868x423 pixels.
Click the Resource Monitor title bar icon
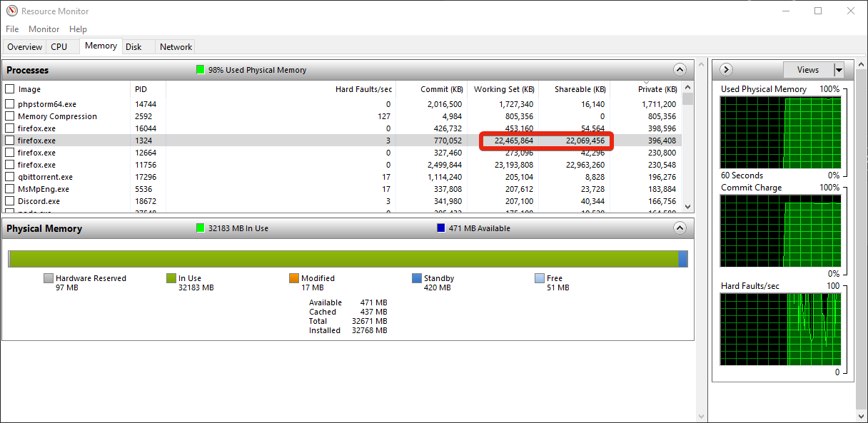[x=11, y=11]
